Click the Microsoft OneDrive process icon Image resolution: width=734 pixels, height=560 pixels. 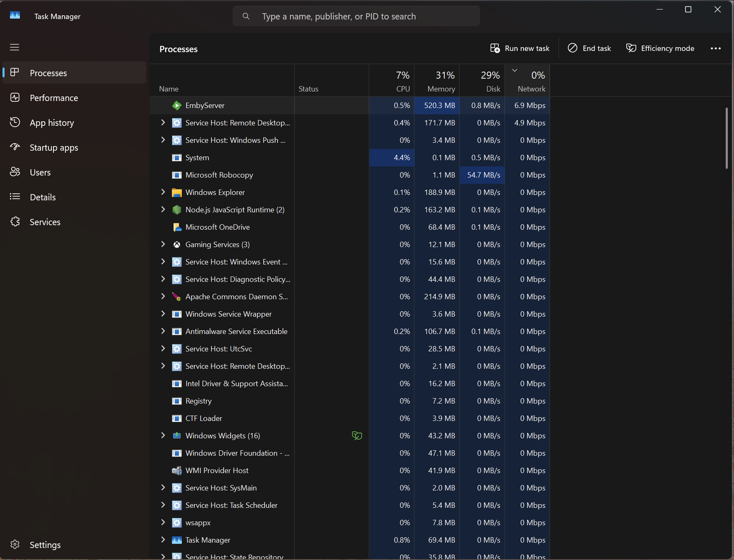177,227
